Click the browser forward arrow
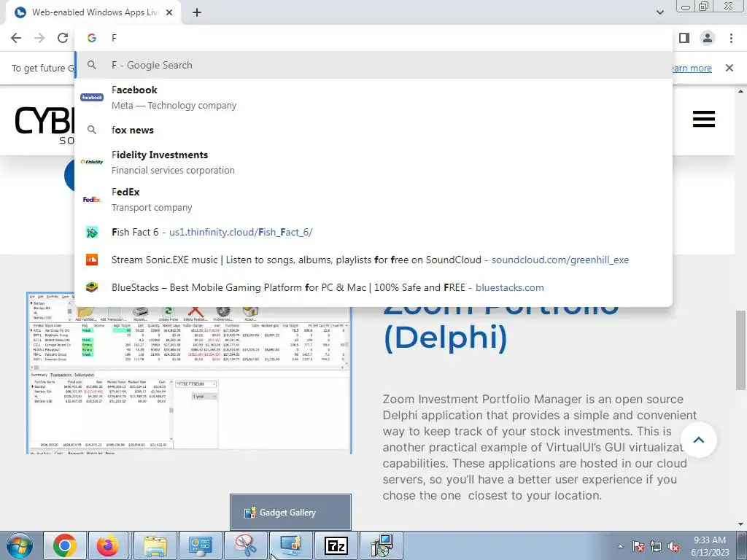Screen dimensions: 747x560 pyautogui.click(x=39, y=38)
